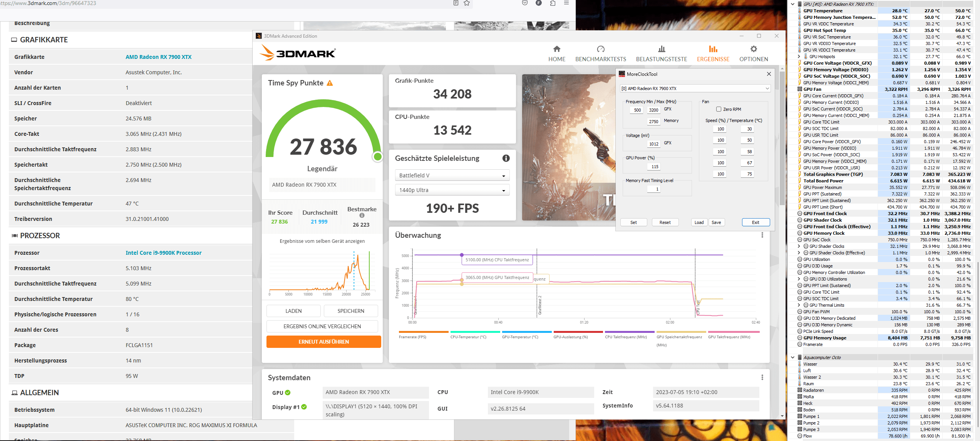Open the BELASTUNGSTESTE tab
The width and height of the screenshot is (980, 441).
tap(662, 53)
